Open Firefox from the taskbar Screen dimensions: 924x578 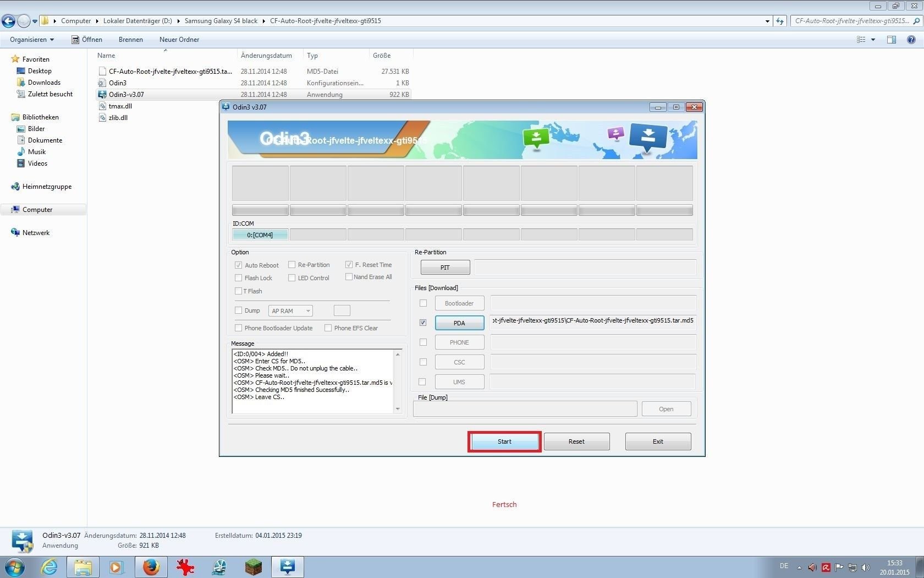pos(151,567)
